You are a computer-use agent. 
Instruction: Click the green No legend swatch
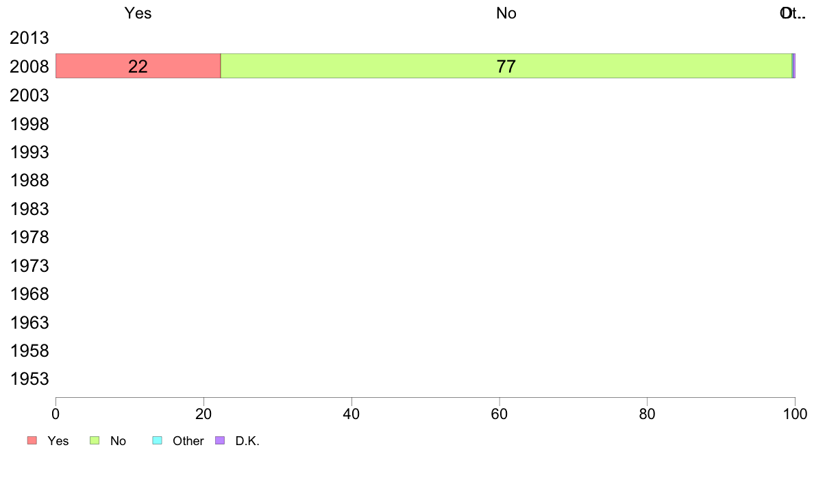(95, 441)
